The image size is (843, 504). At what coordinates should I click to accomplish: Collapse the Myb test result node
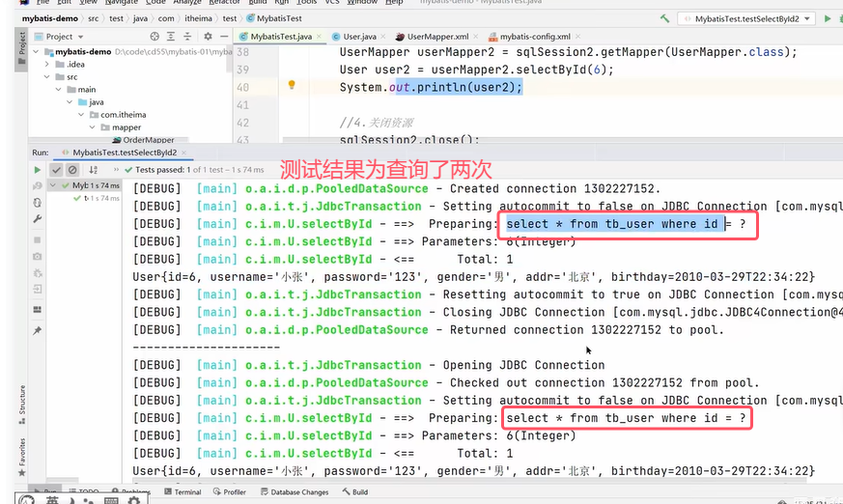click(53, 185)
